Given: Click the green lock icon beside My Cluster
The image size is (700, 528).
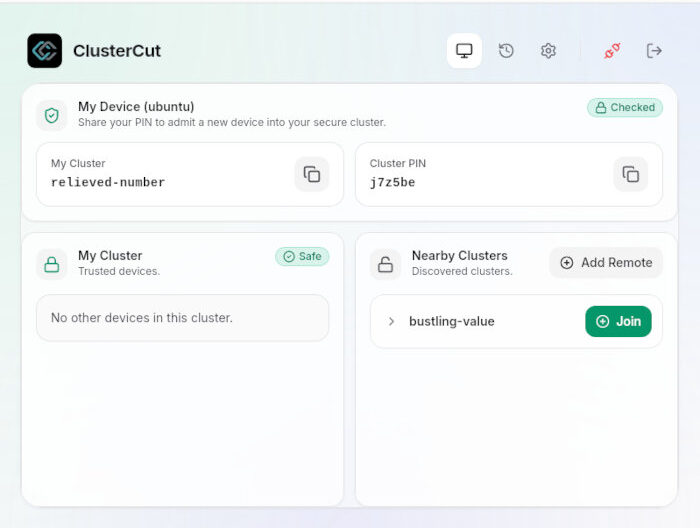Looking at the screenshot, I should pos(52,264).
